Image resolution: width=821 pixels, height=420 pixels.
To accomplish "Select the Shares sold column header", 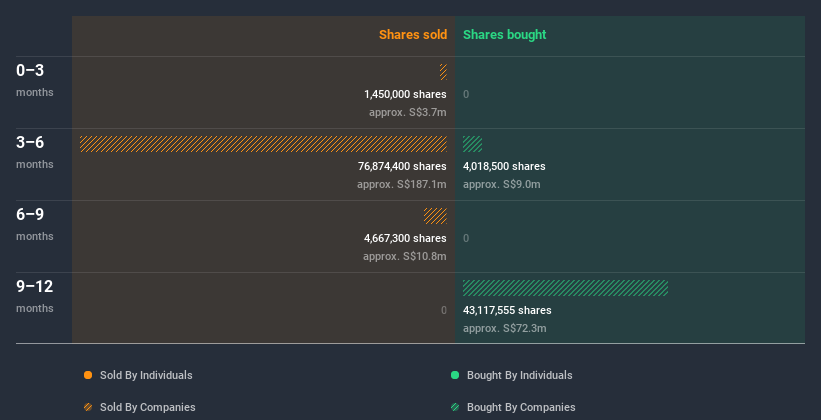I will click(x=412, y=35).
